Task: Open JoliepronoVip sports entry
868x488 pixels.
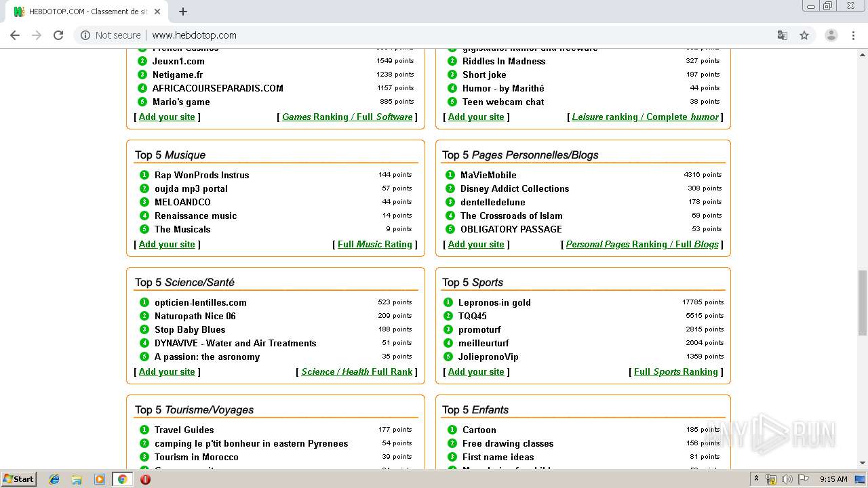Action: [488, 357]
